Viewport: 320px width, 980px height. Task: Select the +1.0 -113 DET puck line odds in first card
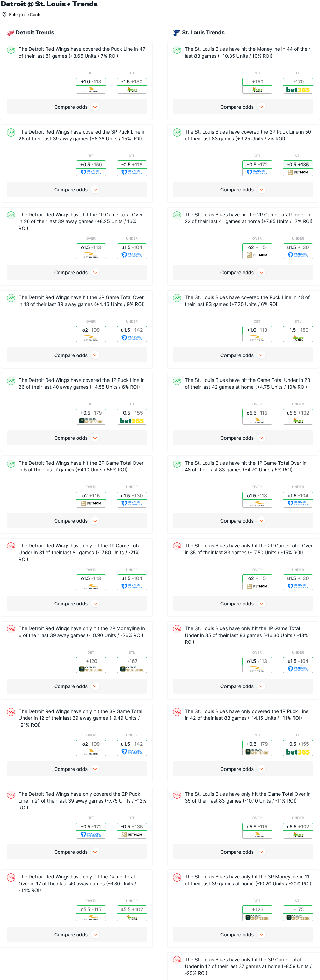[91, 82]
